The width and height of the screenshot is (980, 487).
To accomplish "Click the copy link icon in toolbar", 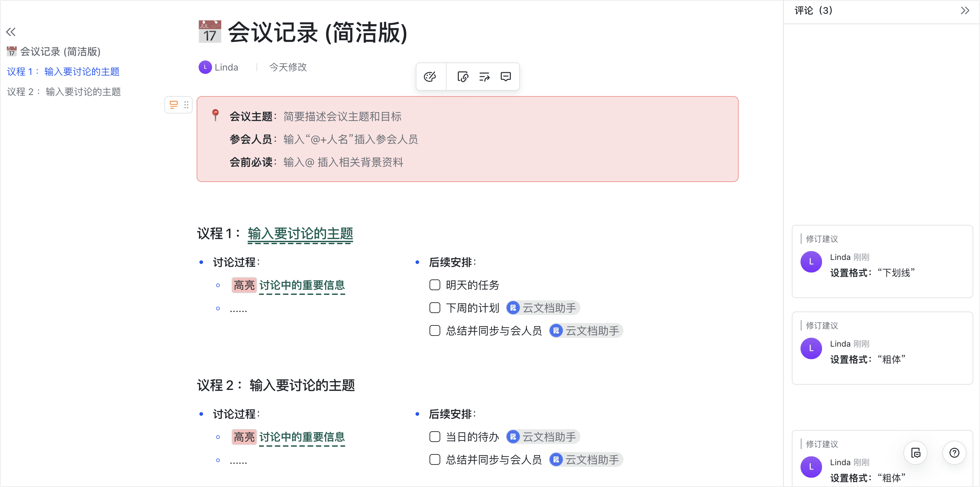I will (462, 77).
